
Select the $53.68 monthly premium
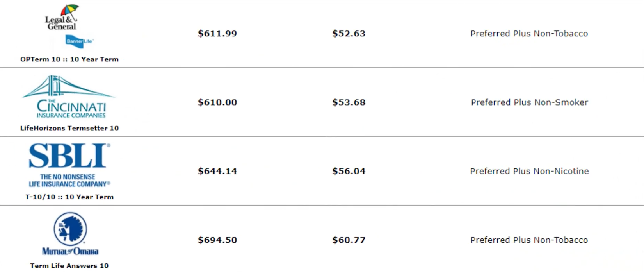pyautogui.click(x=349, y=102)
